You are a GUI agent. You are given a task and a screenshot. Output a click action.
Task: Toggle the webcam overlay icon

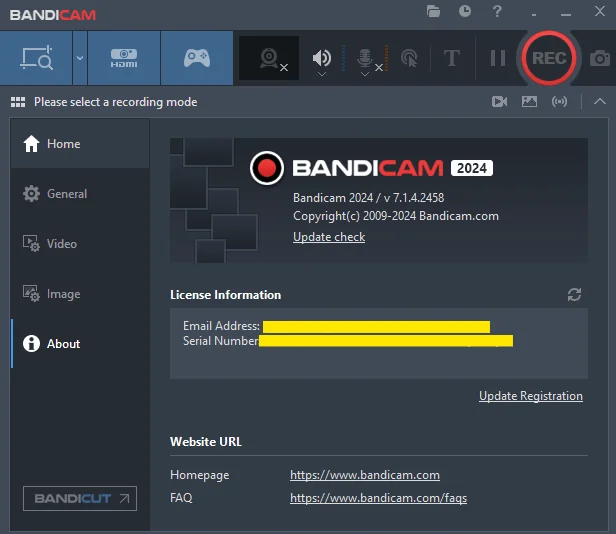pos(269,58)
